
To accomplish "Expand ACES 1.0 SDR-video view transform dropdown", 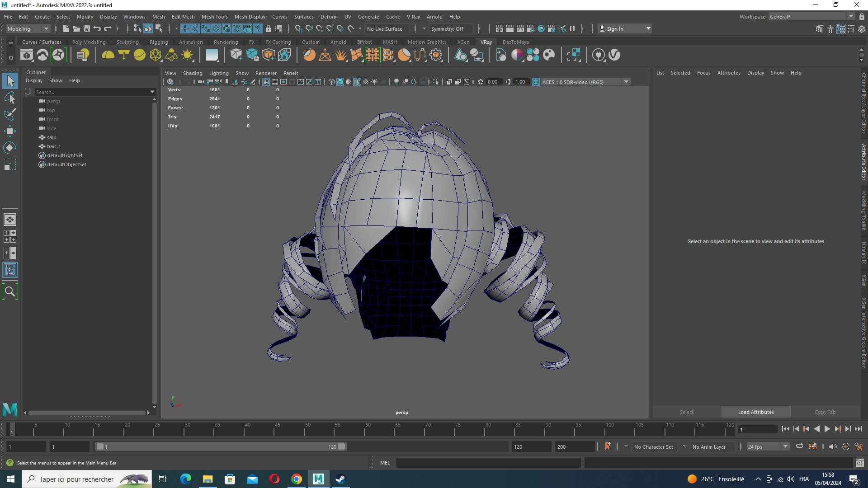I will pos(626,82).
